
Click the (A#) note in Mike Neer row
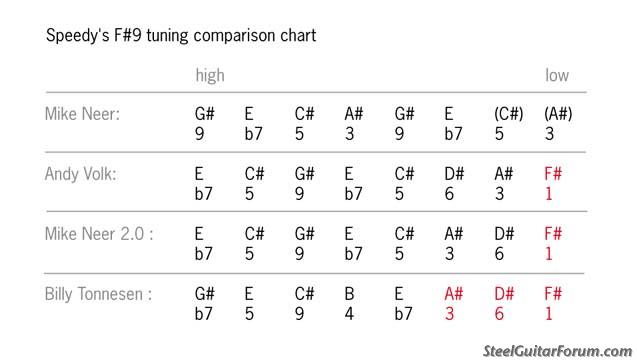click(558, 114)
